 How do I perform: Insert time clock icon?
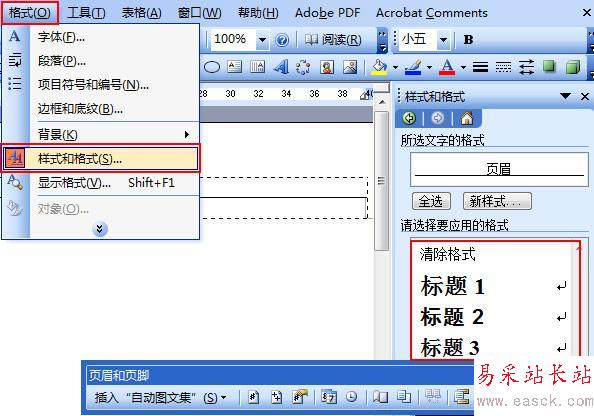pyautogui.click(x=352, y=397)
